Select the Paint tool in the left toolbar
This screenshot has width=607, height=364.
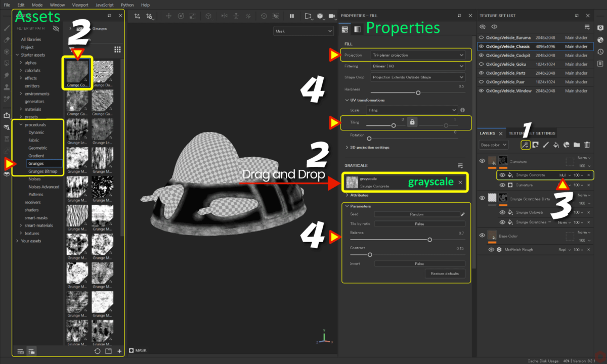click(x=6, y=28)
